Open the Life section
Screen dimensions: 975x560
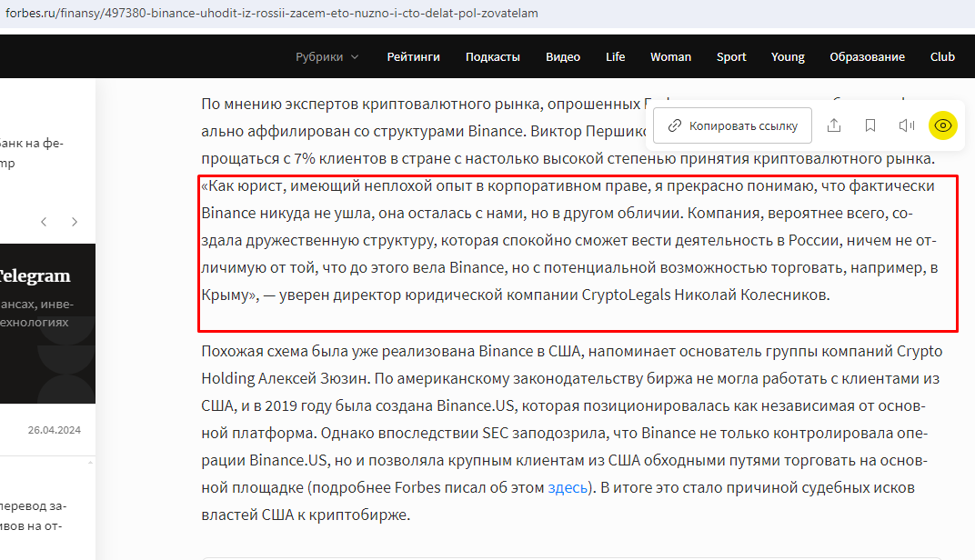[x=615, y=56]
